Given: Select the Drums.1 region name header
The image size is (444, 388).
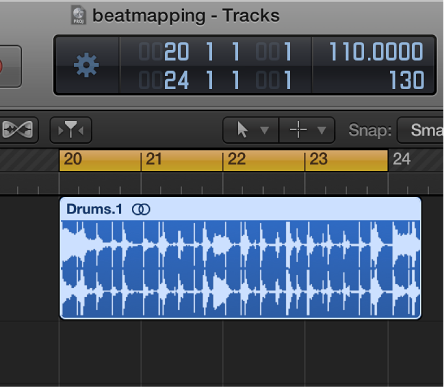Looking at the screenshot, I should pyautogui.click(x=240, y=209).
